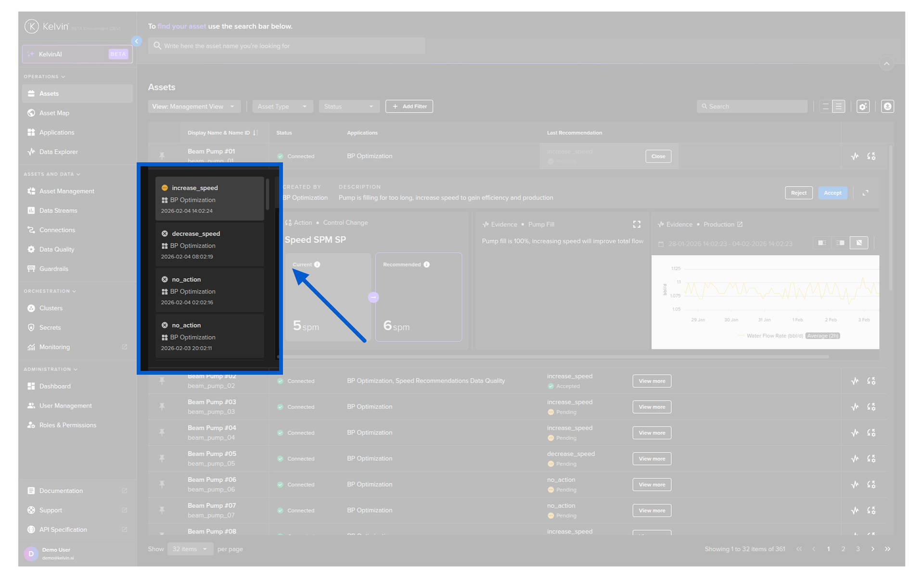This screenshot has height=578, width=924.
Task: Open the View: Management View dropdown
Action: click(193, 106)
